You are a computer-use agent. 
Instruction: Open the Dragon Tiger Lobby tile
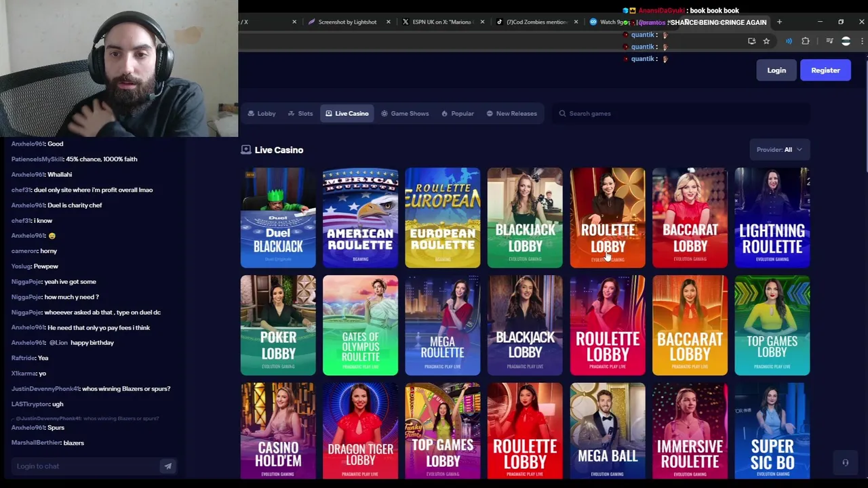point(360,431)
